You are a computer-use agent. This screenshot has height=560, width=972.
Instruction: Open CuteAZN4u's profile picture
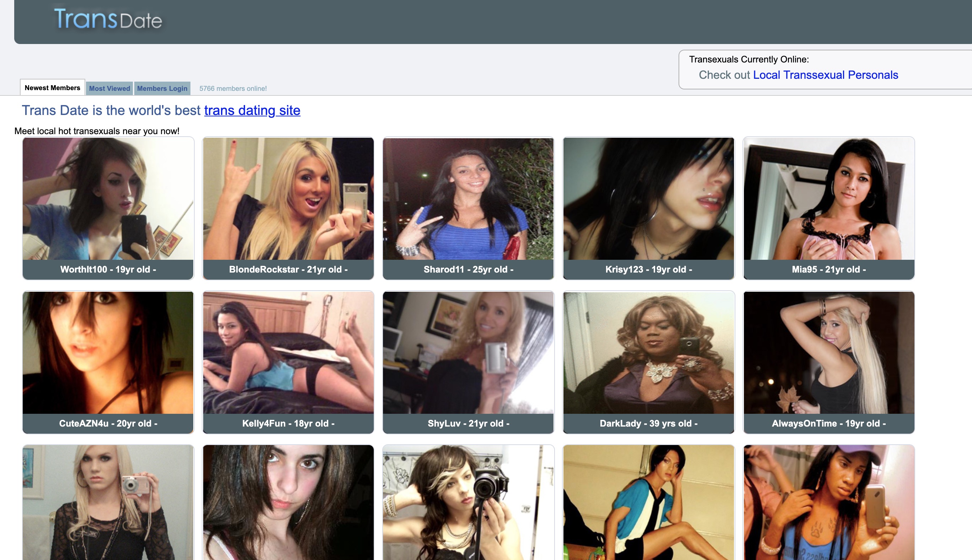[x=108, y=353]
